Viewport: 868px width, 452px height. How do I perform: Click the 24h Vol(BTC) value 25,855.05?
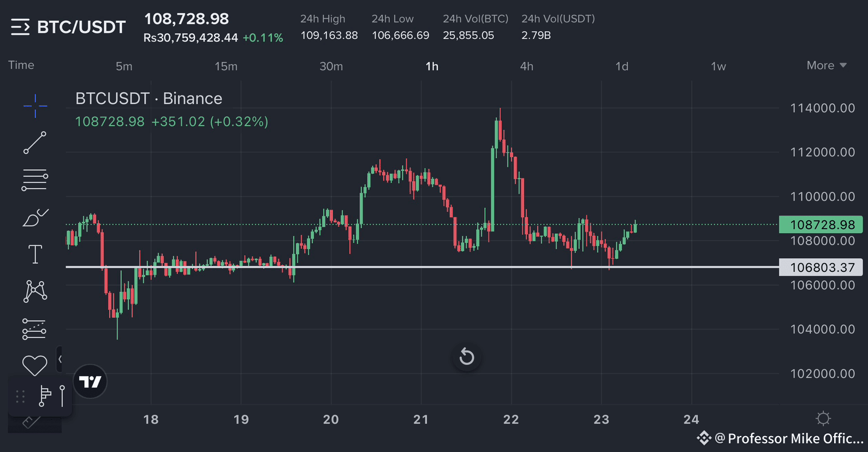tap(468, 35)
